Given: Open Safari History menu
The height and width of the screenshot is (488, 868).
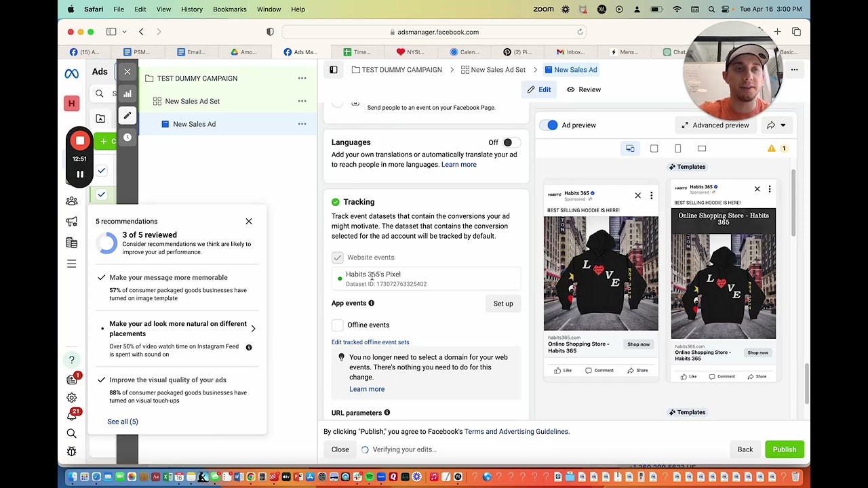Looking at the screenshot, I should point(192,9).
